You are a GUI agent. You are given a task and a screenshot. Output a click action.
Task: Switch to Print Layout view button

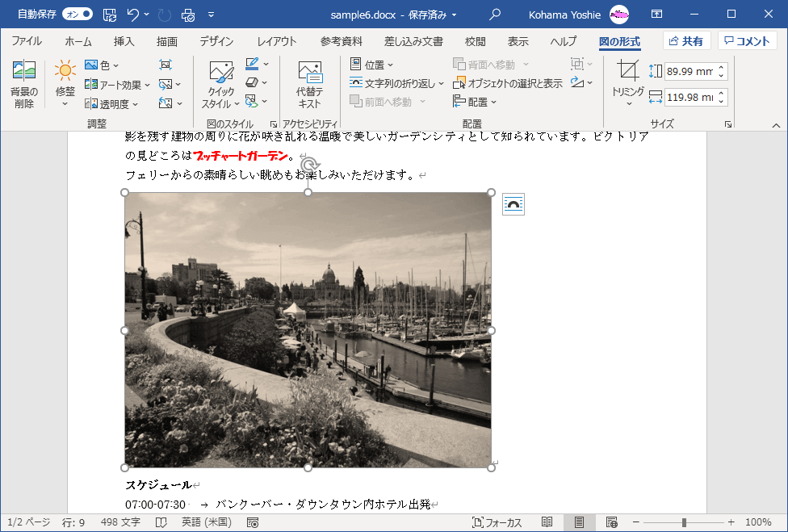[579, 522]
